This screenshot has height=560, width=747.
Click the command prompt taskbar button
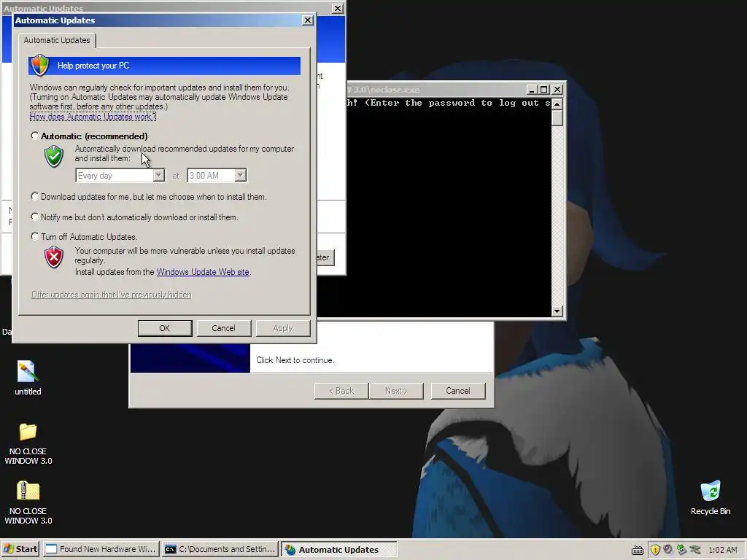pos(220,550)
